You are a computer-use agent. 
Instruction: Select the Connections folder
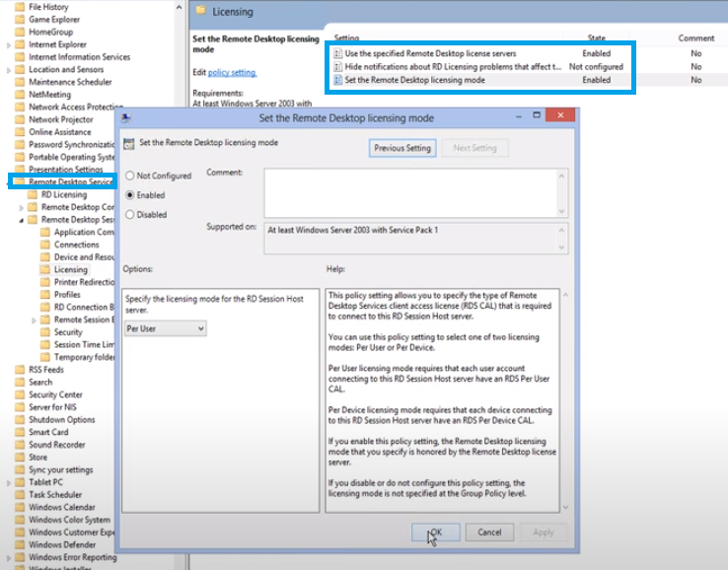[x=77, y=245]
